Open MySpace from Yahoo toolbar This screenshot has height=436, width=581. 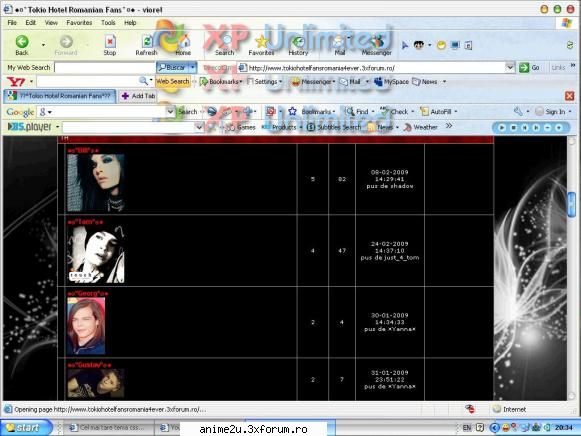tap(391, 81)
